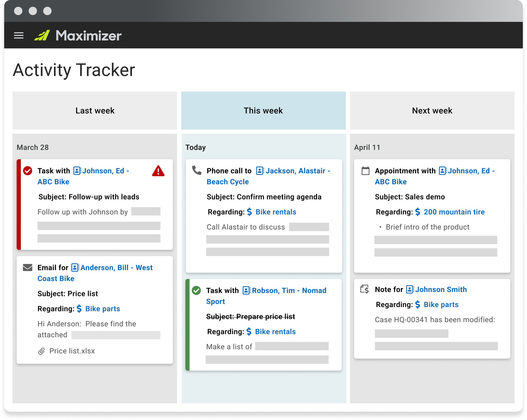The width and height of the screenshot is (527, 420).
Task: Click the note icon on Johnson Smith's note card
Action: [365, 289]
